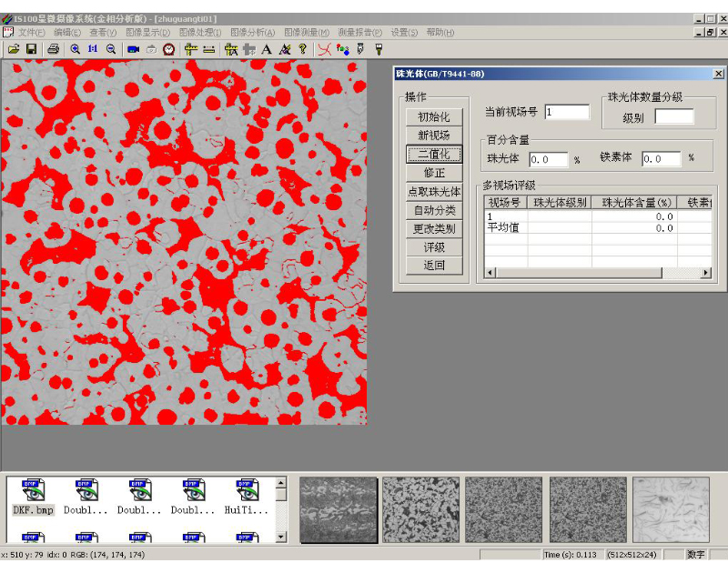The width and height of the screenshot is (728, 573).
Task: Click the 级别 field under 珠光体数量分级
Action: coord(674,116)
